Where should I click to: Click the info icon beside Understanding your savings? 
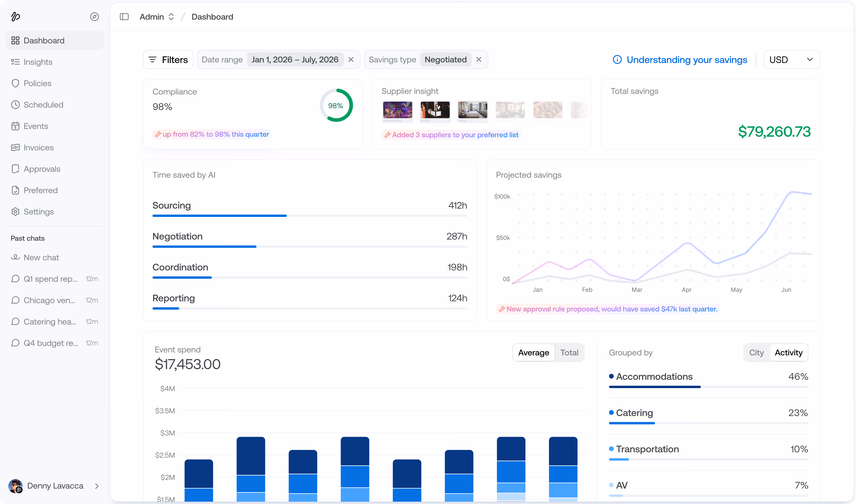pos(617,59)
